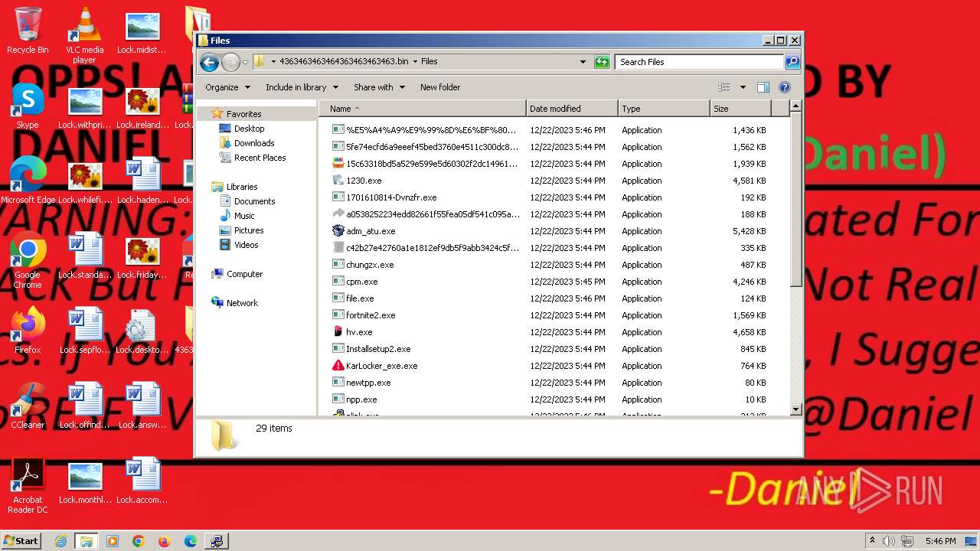Click the taskbar clock 5:46 PM
The height and width of the screenshot is (551, 980).
pos(940,541)
